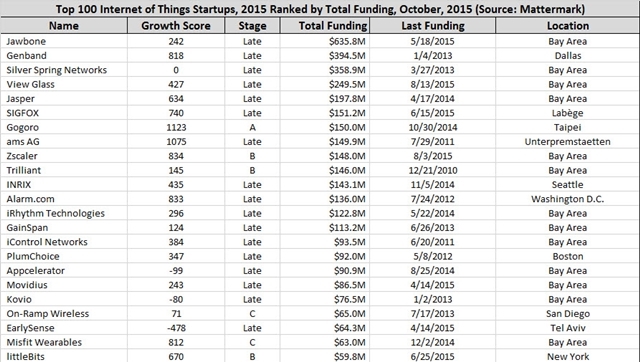Click the Total Funding column header
Image resolution: width=640 pixels, height=362 pixels.
click(325, 26)
